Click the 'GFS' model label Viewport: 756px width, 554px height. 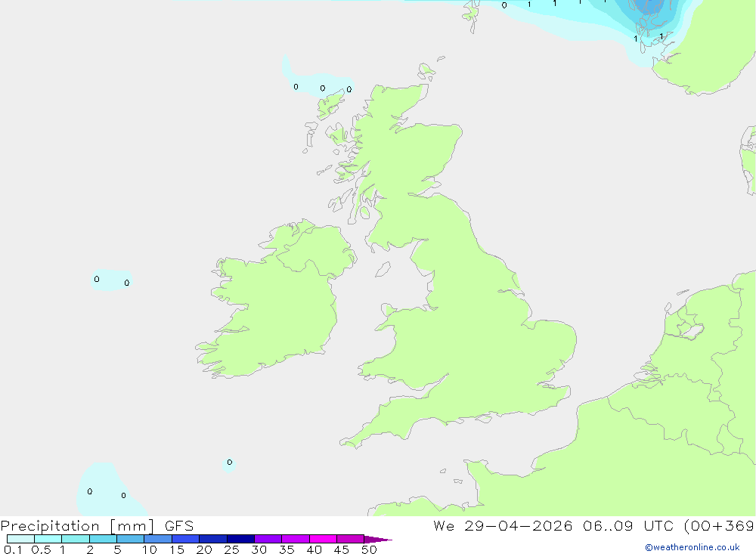pyautogui.click(x=179, y=526)
